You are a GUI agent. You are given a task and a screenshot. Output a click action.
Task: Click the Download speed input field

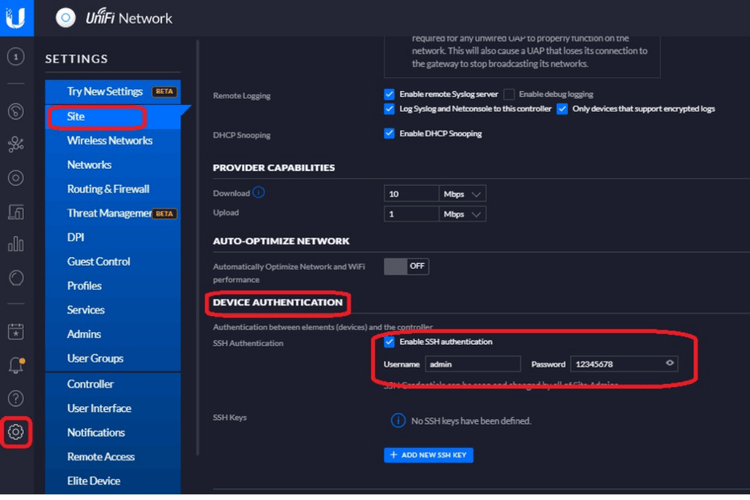(x=411, y=194)
